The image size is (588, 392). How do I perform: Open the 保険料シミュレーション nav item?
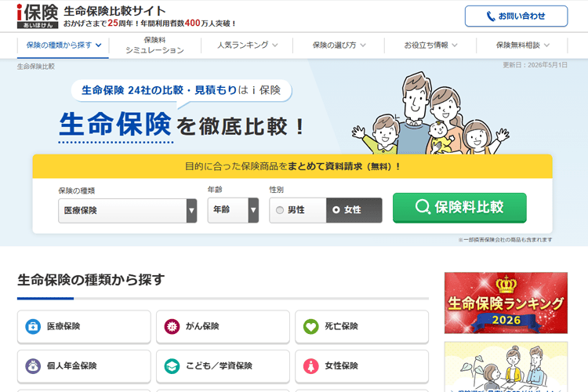(154, 45)
